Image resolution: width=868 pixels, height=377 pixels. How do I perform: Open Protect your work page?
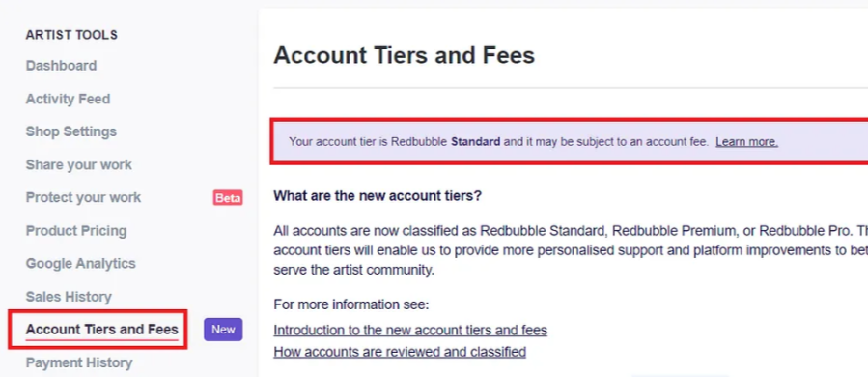tap(83, 197)
